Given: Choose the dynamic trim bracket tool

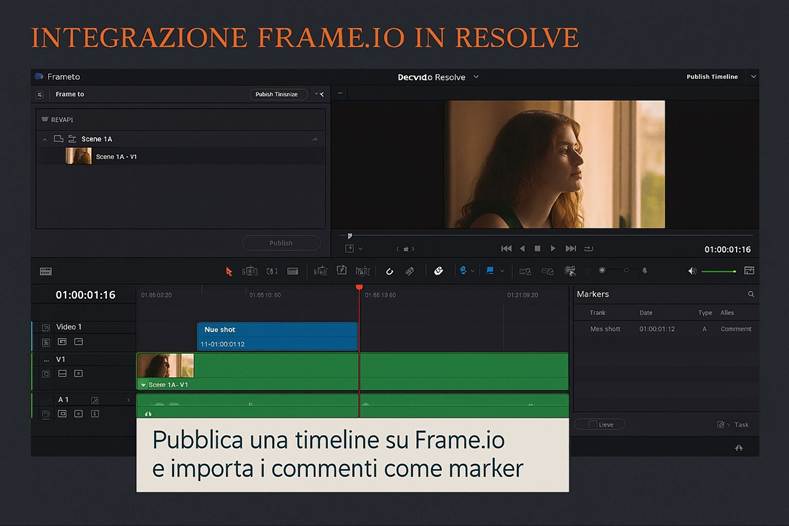Looking at the screenshot, I should (x=272, y=271).
